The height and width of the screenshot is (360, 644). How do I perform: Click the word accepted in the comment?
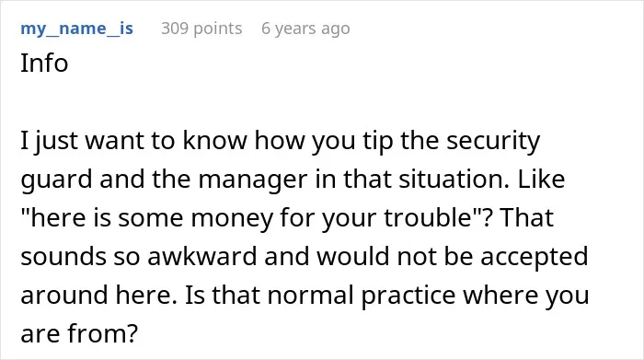click(534, 257)
